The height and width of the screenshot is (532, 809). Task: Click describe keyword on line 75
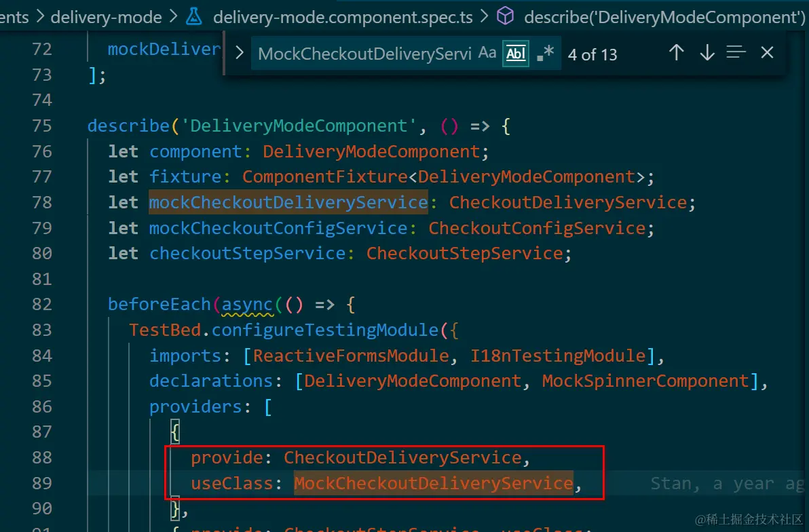tap(128, 126)
